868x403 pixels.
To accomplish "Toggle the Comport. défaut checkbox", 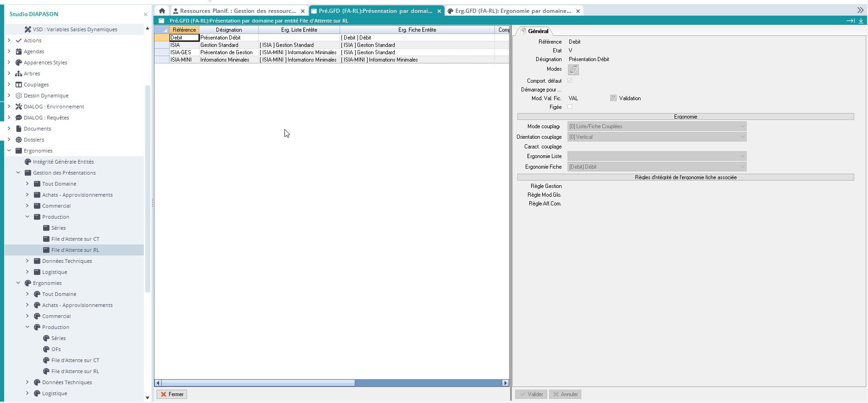I will point(570,80).
